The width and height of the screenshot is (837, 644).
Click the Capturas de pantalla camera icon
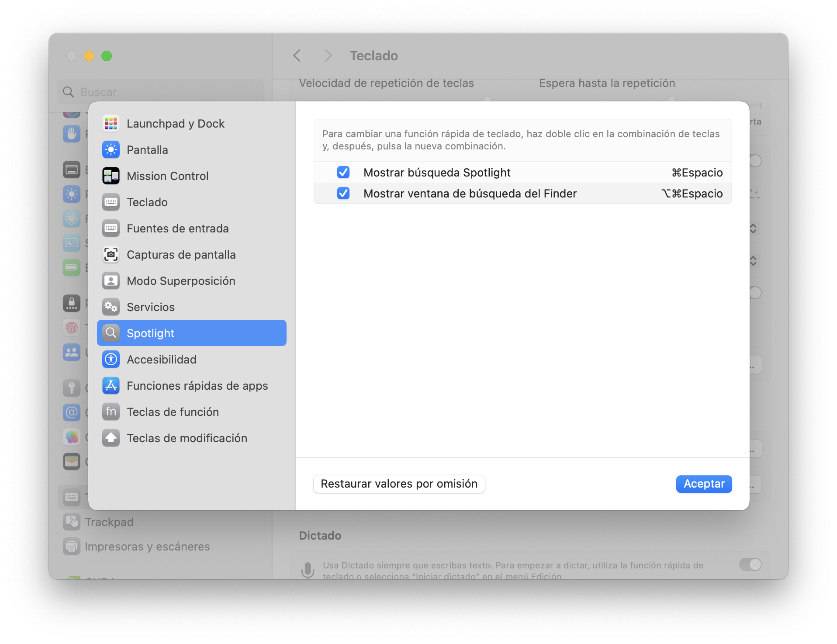pyautogui.click(x=111, y=255)
